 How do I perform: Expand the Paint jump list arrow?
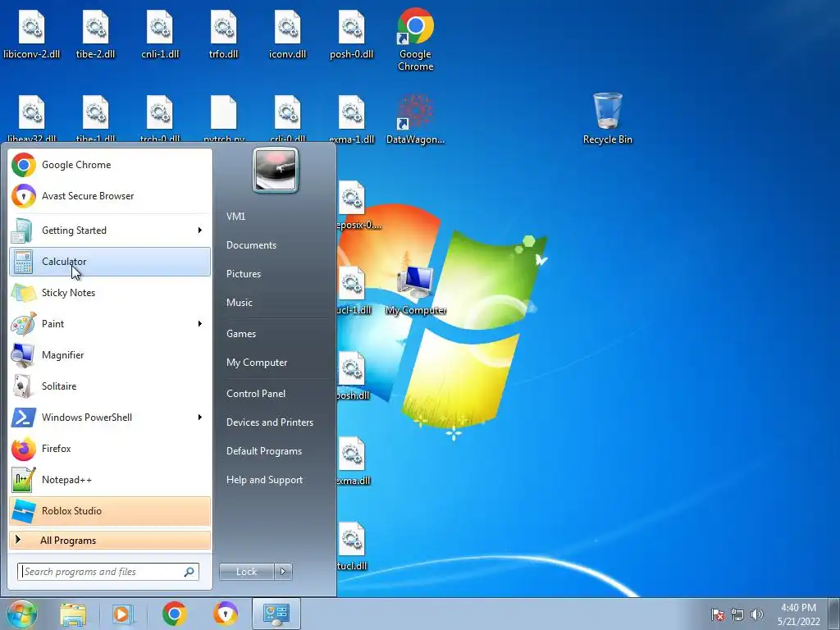click(200, 323)
